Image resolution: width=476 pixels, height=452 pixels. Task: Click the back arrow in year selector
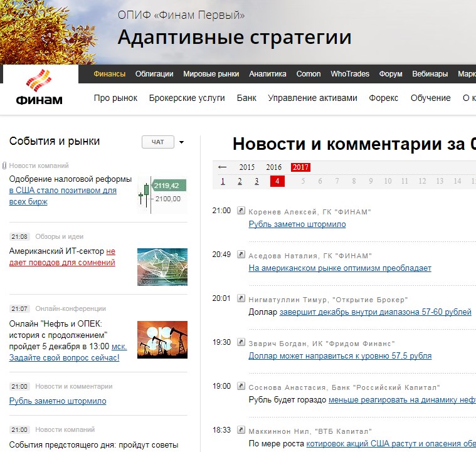222,167
